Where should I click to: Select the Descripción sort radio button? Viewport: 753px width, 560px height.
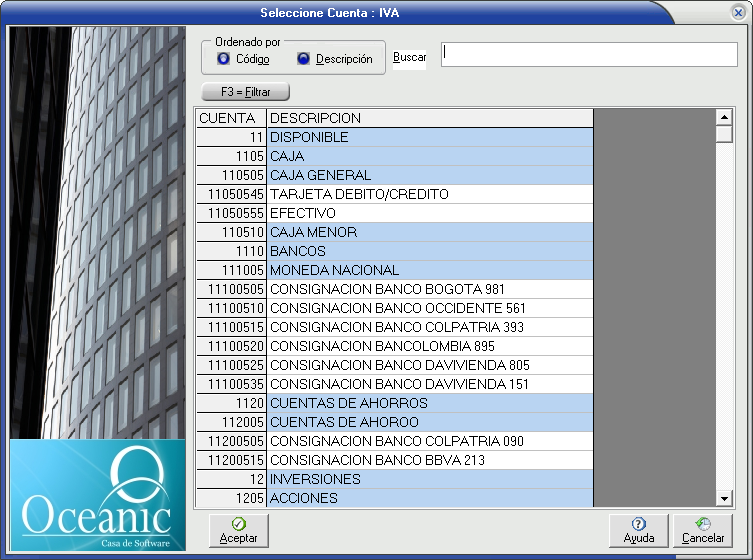(303, 59)
